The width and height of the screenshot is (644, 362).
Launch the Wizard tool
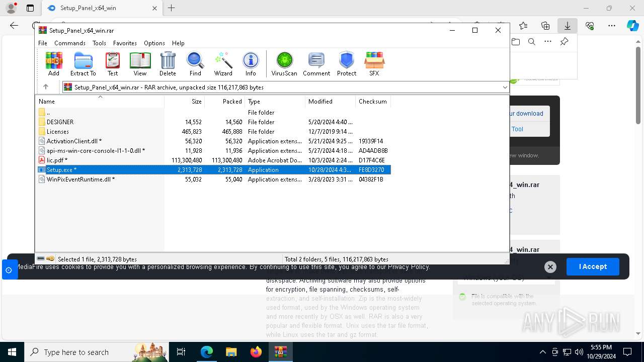[x=223, y=64]
